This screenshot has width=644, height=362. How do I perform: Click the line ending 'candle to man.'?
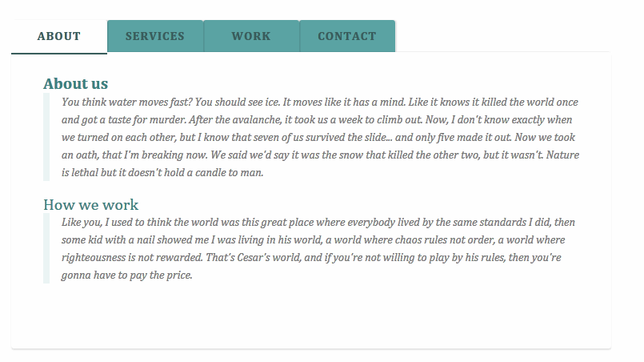(x=162, y=172)
